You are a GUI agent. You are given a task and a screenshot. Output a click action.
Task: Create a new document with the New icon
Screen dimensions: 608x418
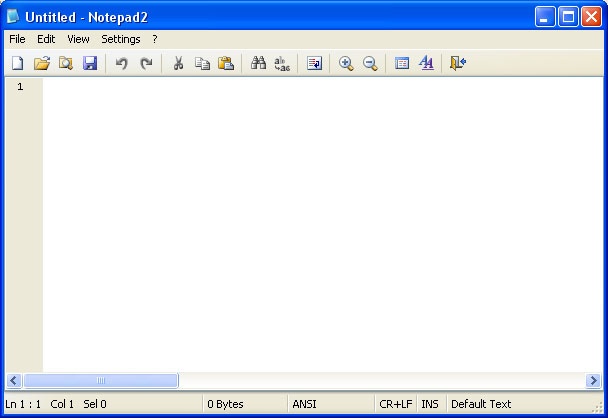pyautogui.click(x=17, y=63)
